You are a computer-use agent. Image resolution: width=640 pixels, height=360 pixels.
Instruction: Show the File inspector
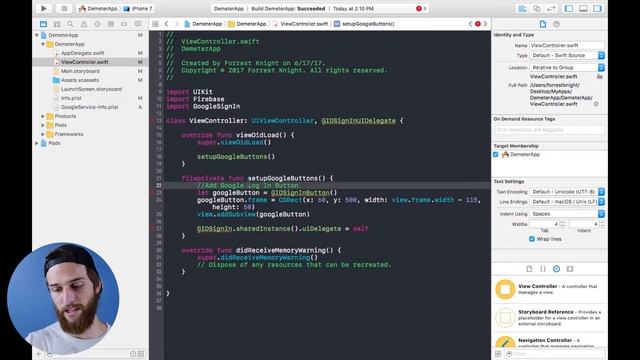click(543, 24)
